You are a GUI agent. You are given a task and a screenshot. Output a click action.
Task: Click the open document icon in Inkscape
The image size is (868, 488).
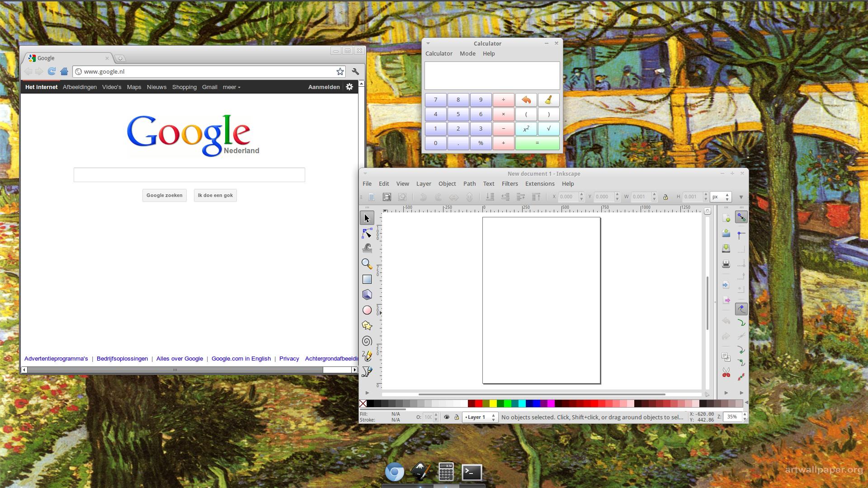point(726,233)
